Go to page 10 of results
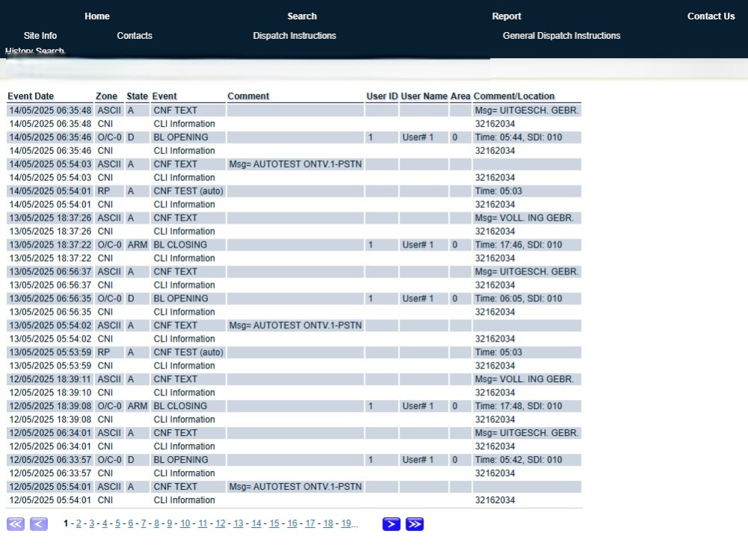The image size is (748, 560). (x=185, y=523)
